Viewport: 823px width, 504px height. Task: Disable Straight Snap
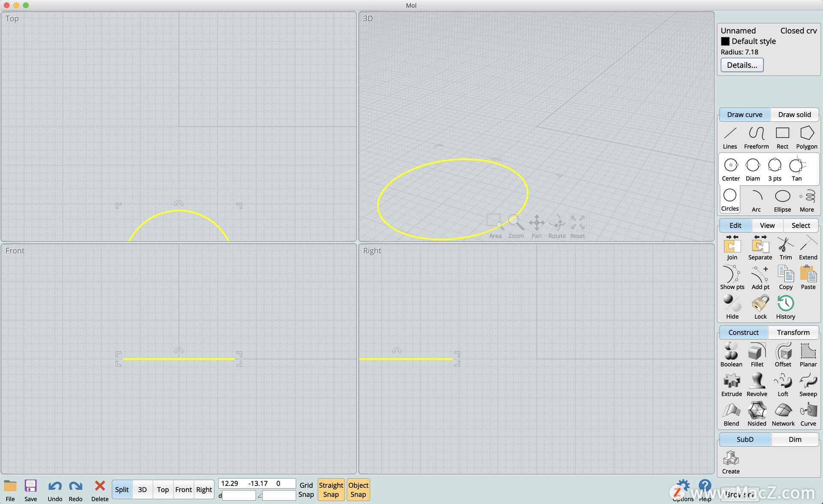pyautogui.click(x=331, y=489)
